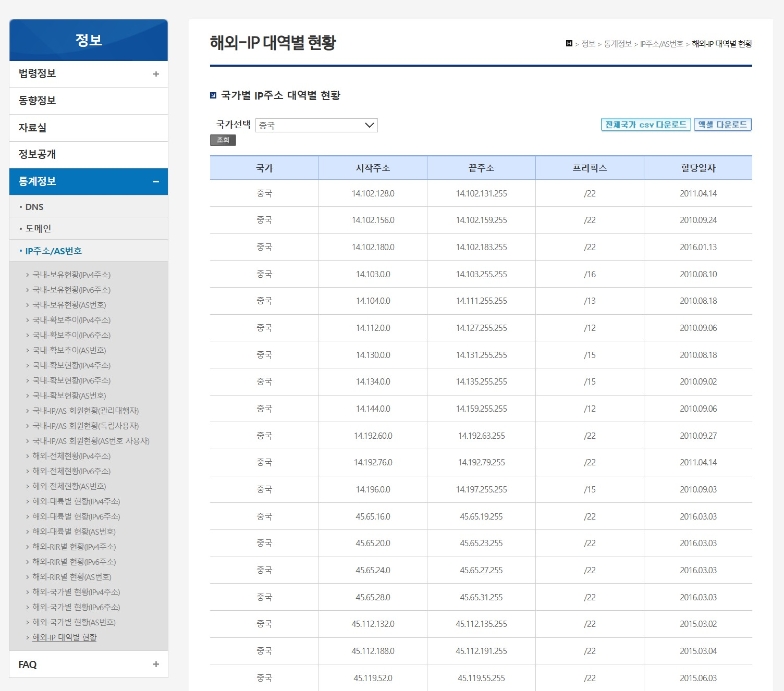Screen dimensions: 784x691
Task: Download 전체국가 csv file
Action: pos(645,125)
